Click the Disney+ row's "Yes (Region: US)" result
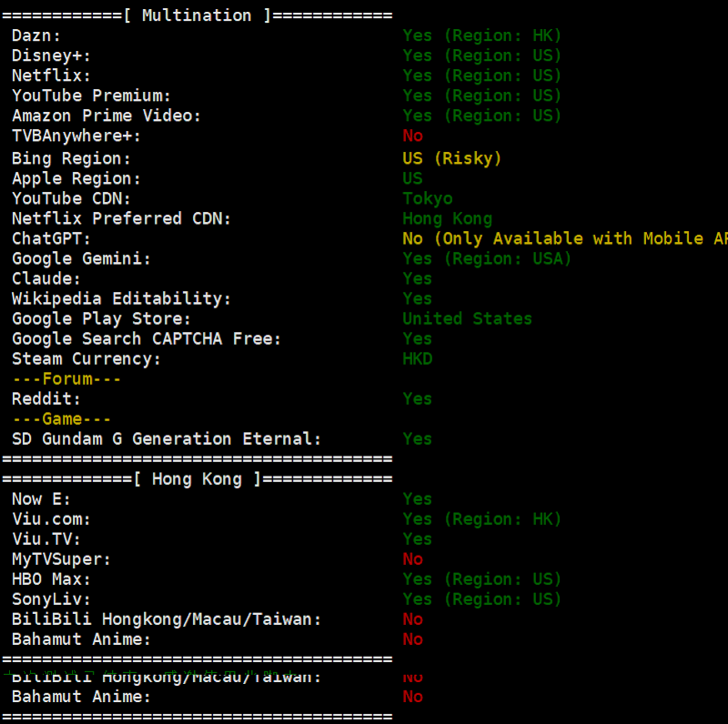The width and height of the screenshot is (728, 724). (482, 55)
